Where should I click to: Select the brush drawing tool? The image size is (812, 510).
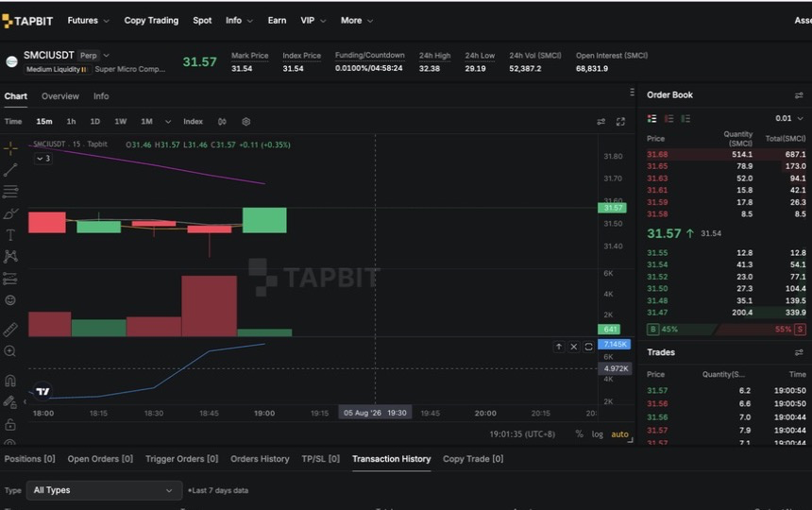(10, 213)
